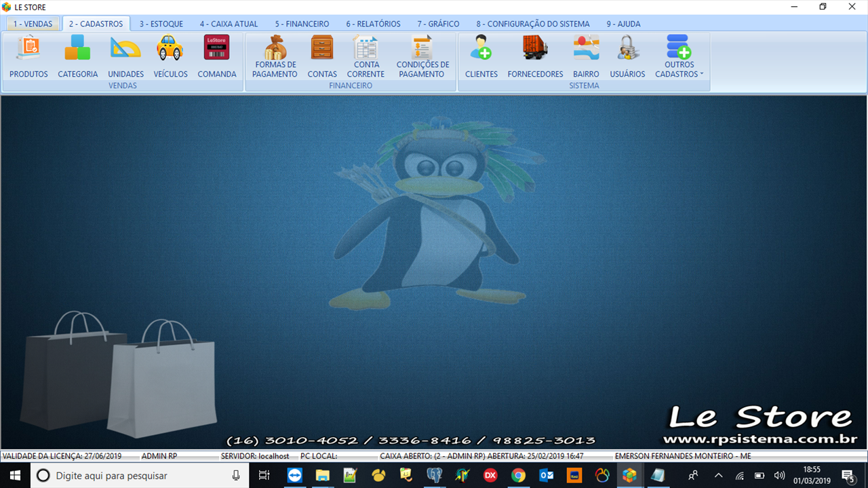Open the Veículos registration

point(170,57)
